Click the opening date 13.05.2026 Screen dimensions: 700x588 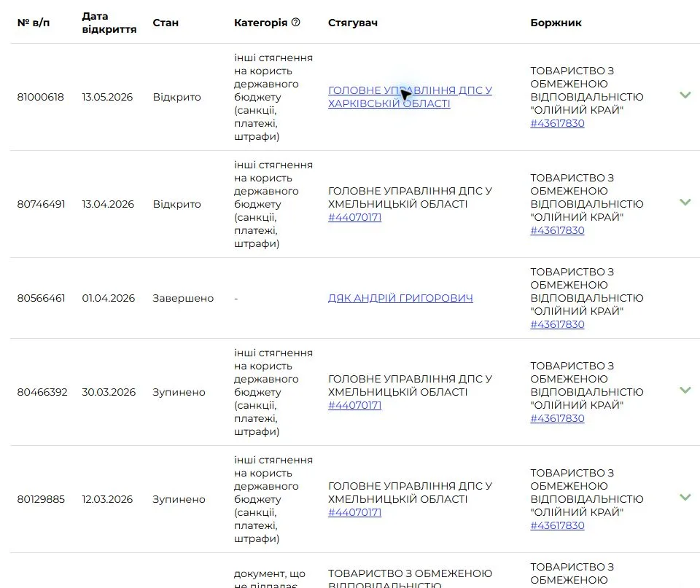pyautogui.click(x=107, y=97)
